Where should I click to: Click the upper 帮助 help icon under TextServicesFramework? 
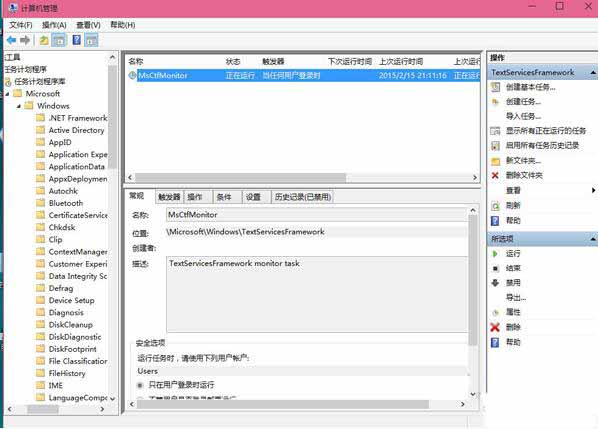tap(495, 221)
